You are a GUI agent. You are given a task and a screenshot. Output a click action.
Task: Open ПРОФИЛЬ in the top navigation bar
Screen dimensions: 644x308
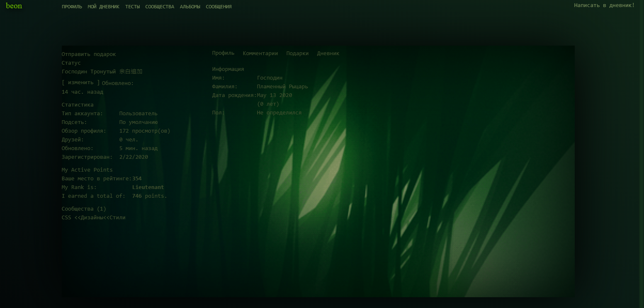(72, 7)
